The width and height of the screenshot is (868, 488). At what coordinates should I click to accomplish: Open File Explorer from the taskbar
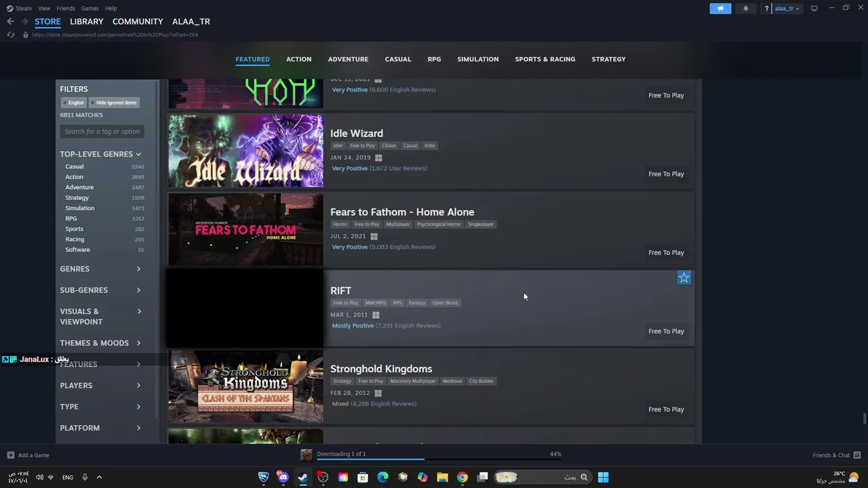coord(442,477)
